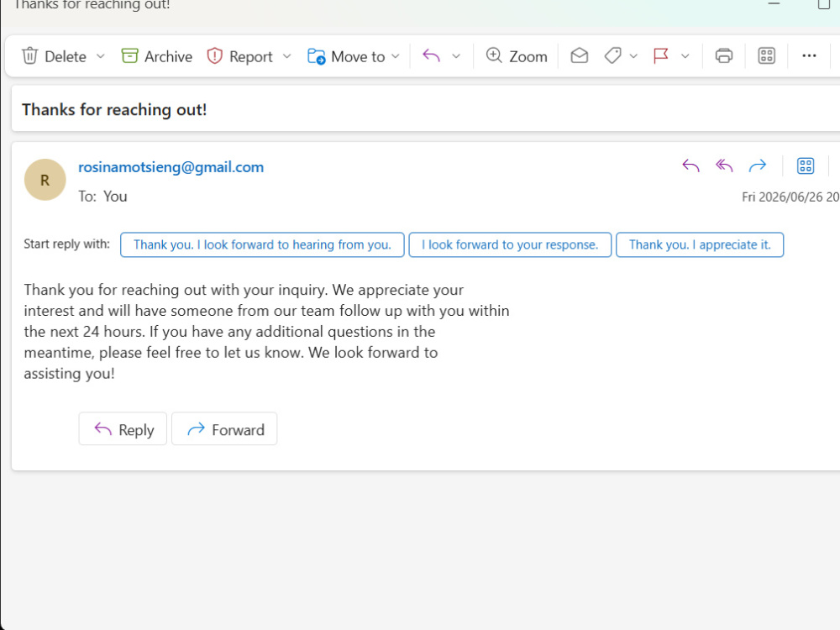840x630 pixels.
Task: Click the recipient text 'To: You'
Action: pyautogui.click(x=102, y=197)
